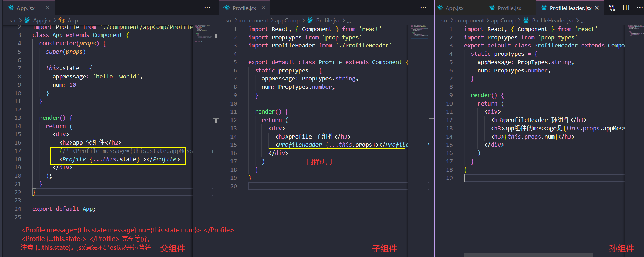Open 'appComp' breadcrumb in ProfileHeader.jsx editor
This screenshot has height=257, width=644.
503,21
